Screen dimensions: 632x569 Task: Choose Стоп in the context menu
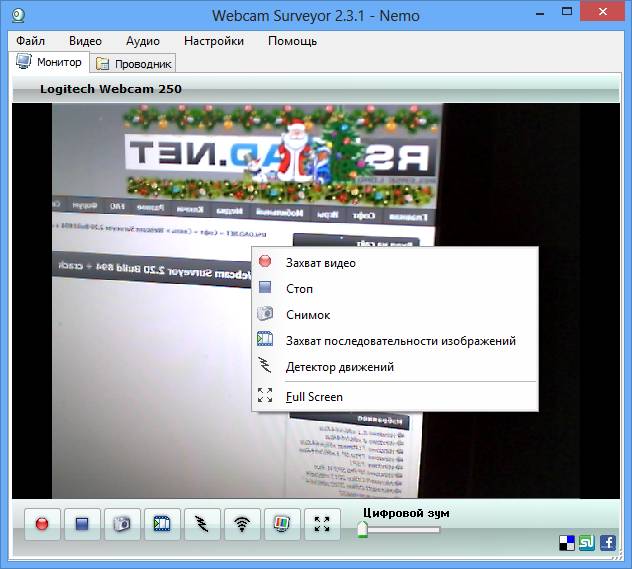coord(395,289)
